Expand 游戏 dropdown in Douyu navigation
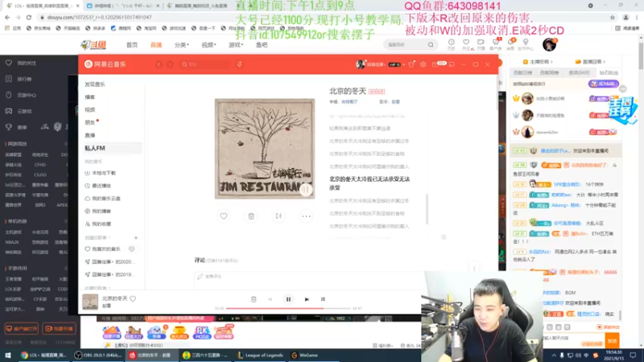This screenshot has height=362, width=644. tap(236, 45)
